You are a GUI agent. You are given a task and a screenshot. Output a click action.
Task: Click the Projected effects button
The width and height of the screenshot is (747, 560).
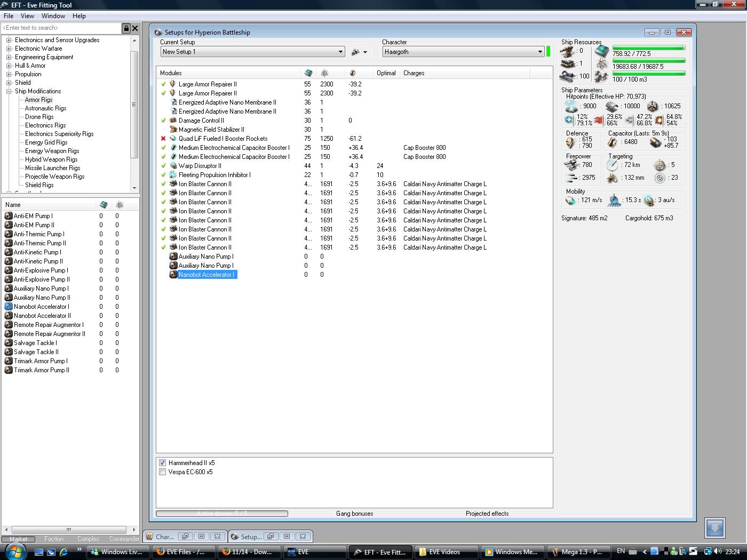pos(487,514)
